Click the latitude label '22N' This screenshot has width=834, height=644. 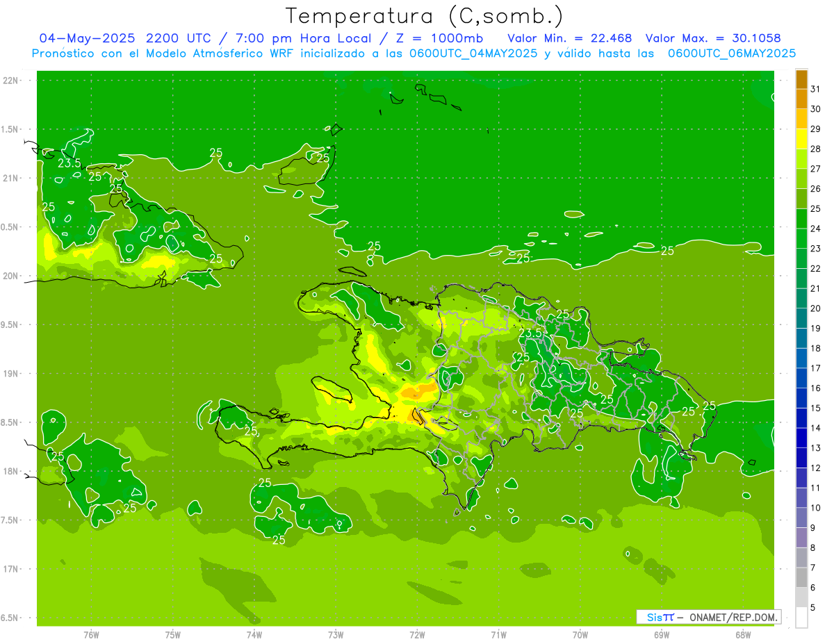(10, 81)
